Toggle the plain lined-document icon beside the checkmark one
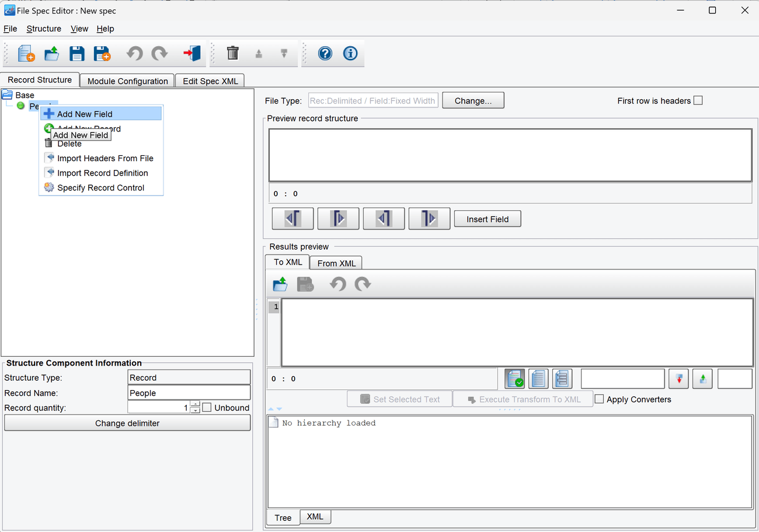This screenshot has height=532, width=759. [538, 378]
